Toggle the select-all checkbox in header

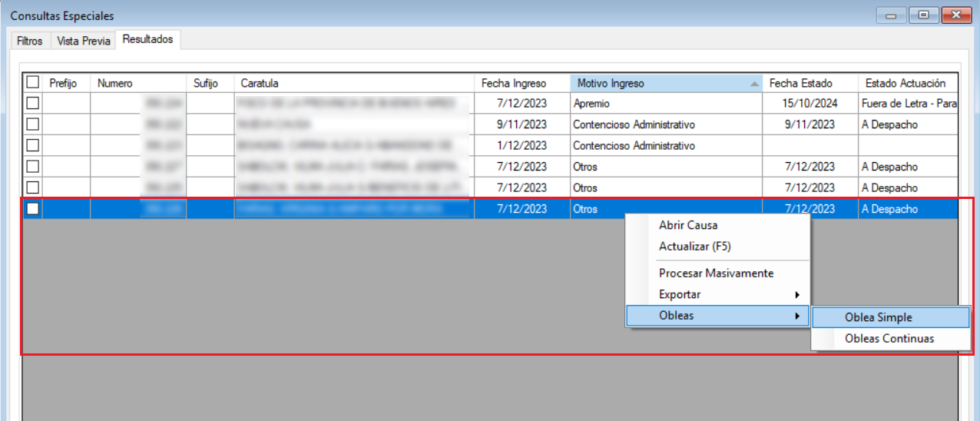pyautogui.click(x=33, y=82)
